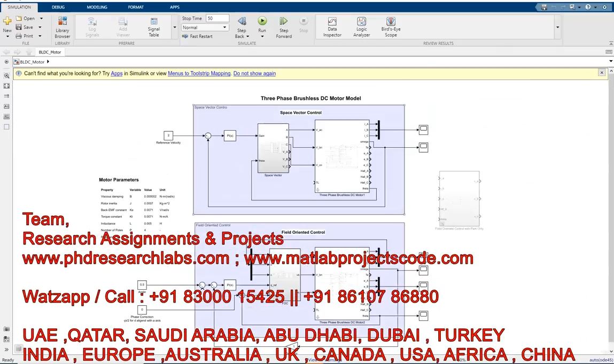Click the Do not show again link

[254, 74]
